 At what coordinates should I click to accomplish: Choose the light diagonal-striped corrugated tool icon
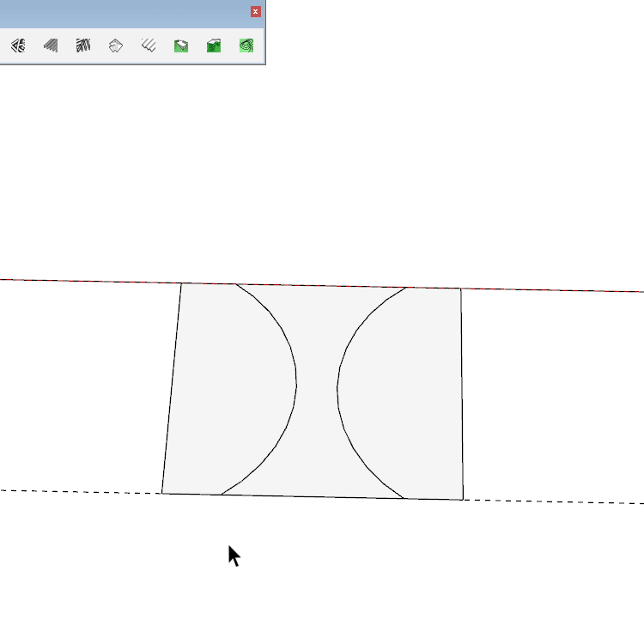click(x=149, y=46)
